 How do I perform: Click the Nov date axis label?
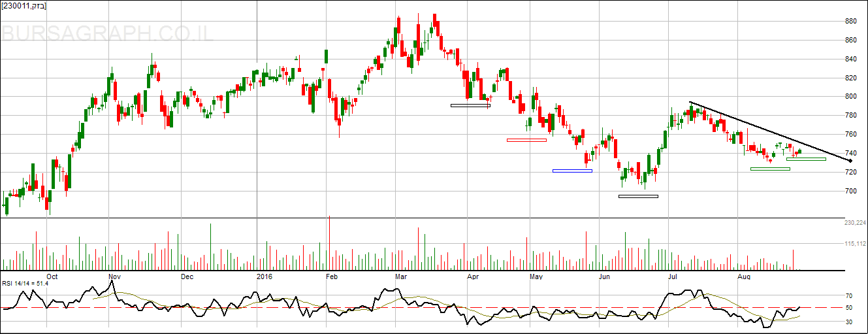point(114,276)
